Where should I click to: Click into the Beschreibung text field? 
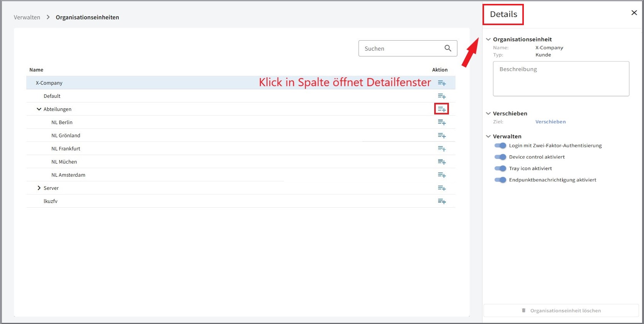[x=561, y=79]
